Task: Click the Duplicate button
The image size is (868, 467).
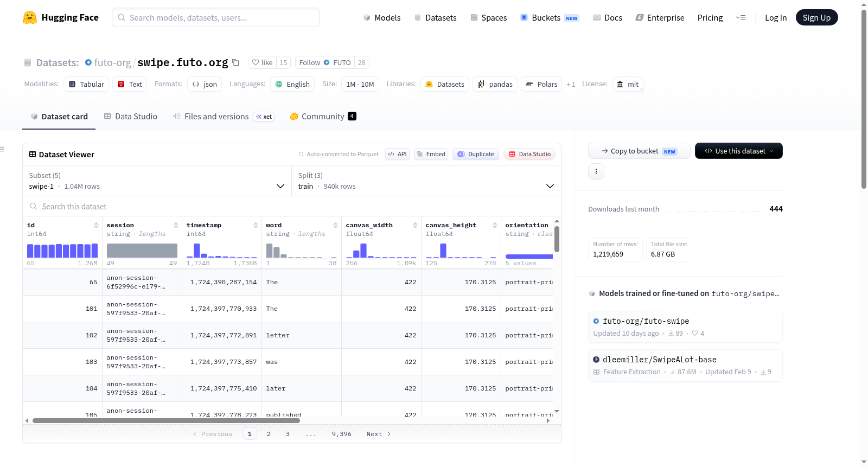Action: pos(476,154)
